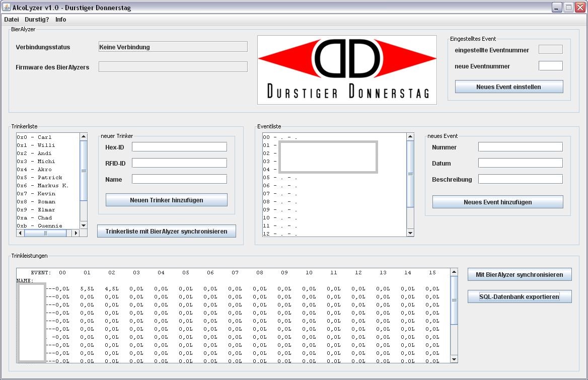The height and width of the screenshot is (380, 588).
Task: Select '0x7 - Kevin' in Trinkerliste
Action: [48, 193]
